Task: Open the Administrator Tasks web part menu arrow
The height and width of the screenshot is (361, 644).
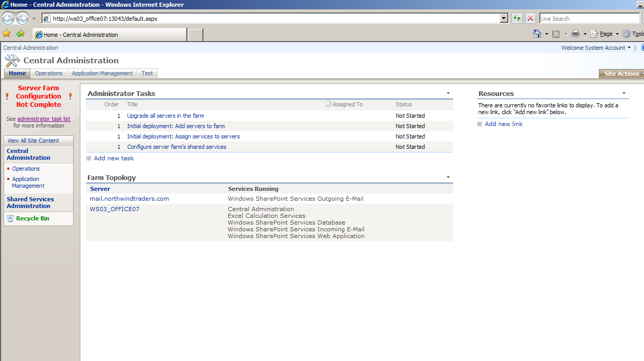Action: pyautogui.click(x=448, y=93)
